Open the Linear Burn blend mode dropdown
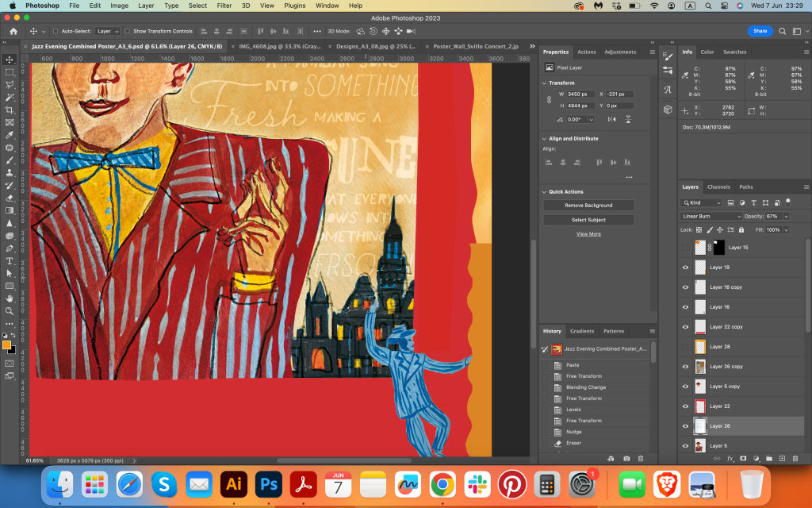This screenshot has width=812, height=508. pos(712,216)
